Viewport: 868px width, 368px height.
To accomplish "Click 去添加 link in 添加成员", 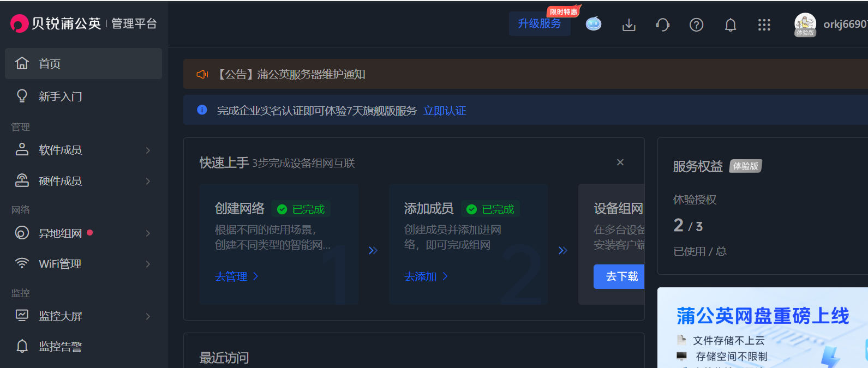I will (426, 276).
